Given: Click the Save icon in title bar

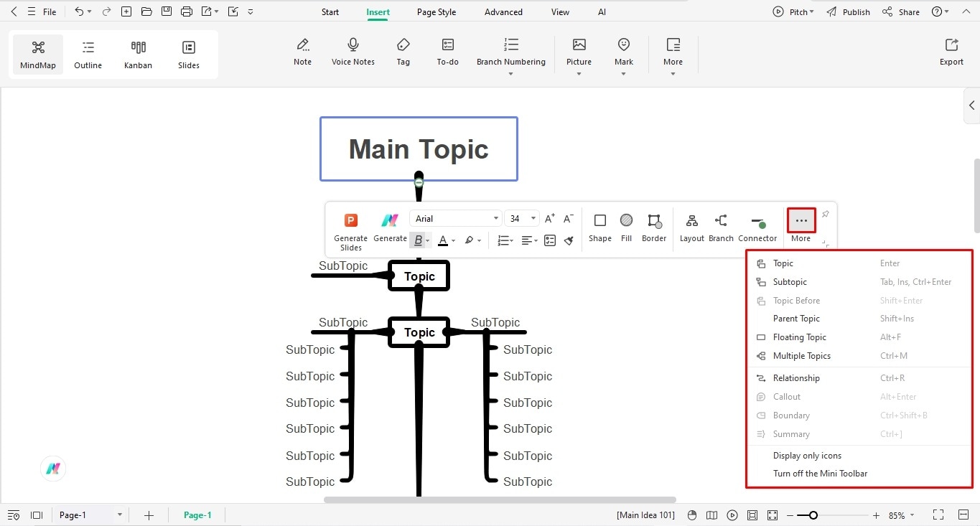Looking at the screenshot, I should [x=167, y=11].
